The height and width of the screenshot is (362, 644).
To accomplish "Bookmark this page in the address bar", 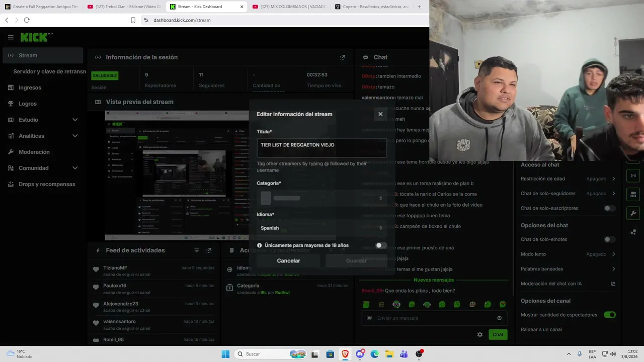I will (133, 20).
